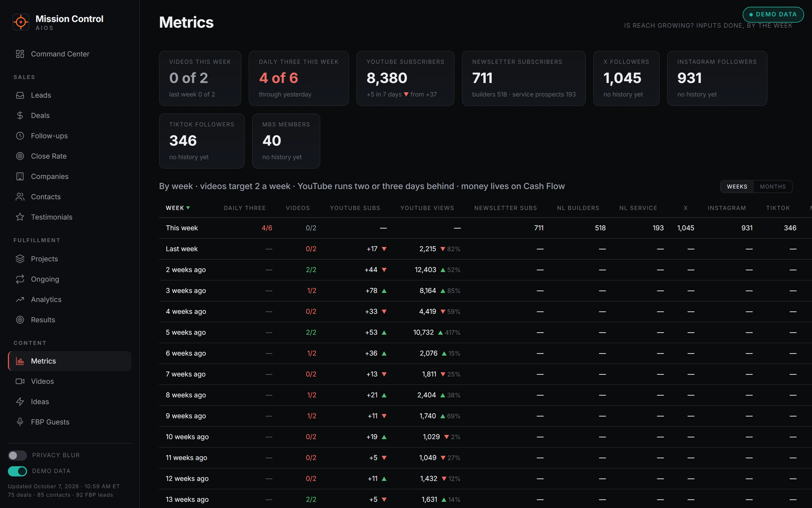Open Command Center grid icon
812x508 pixels.
click(x=20, y=54)
